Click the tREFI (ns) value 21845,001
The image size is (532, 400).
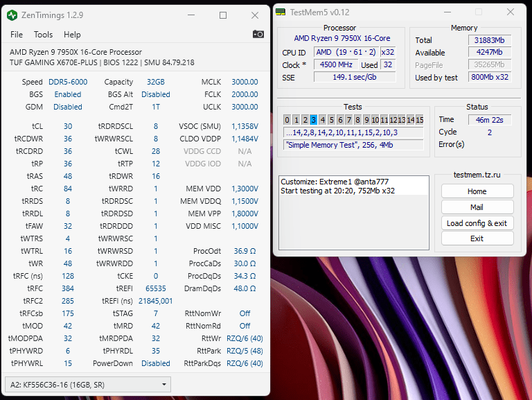pos(156,301)
